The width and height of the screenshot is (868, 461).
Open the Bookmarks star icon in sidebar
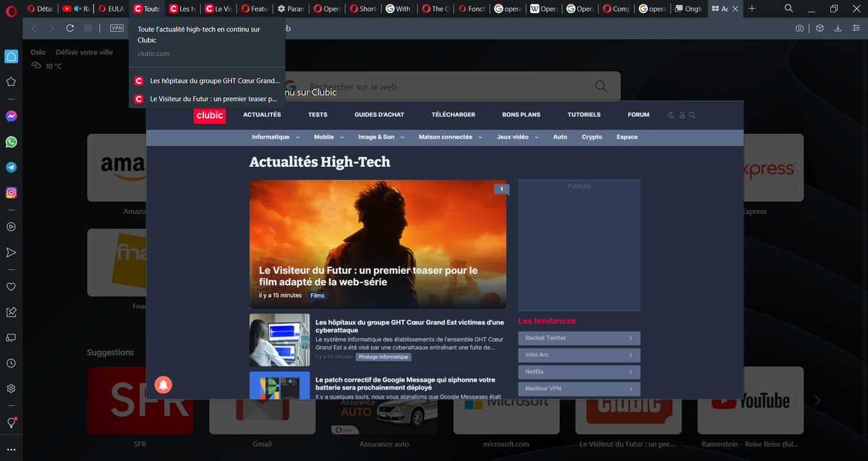pyautogui.click(x=11, y=82)
